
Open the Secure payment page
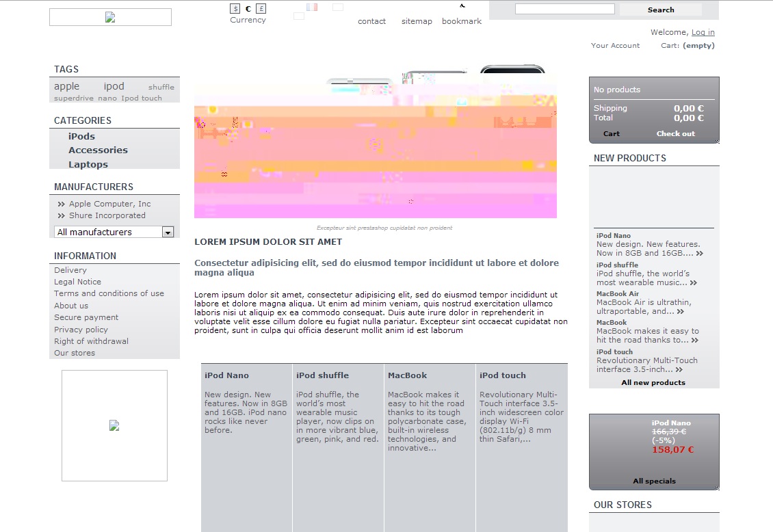[x=86, y=318]
